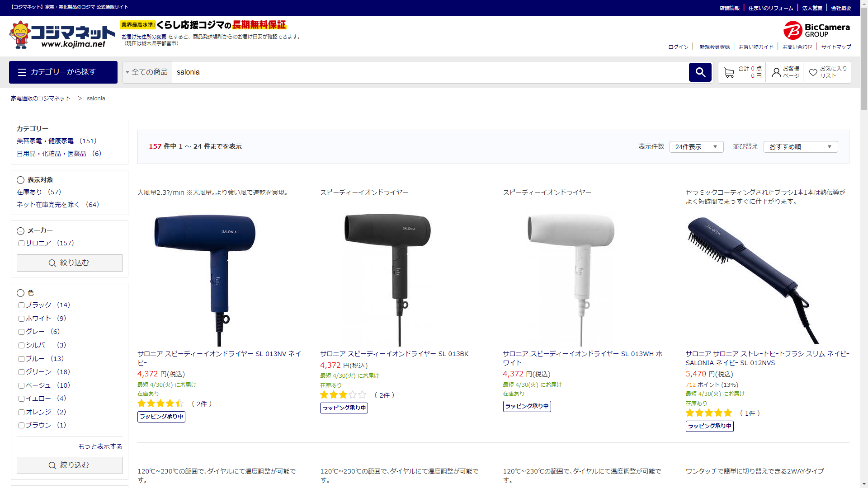Image resolution: width=868 pixels, height=488 pixels.
Task: Click the favorites list heart icon
Action: coord(813,72)
